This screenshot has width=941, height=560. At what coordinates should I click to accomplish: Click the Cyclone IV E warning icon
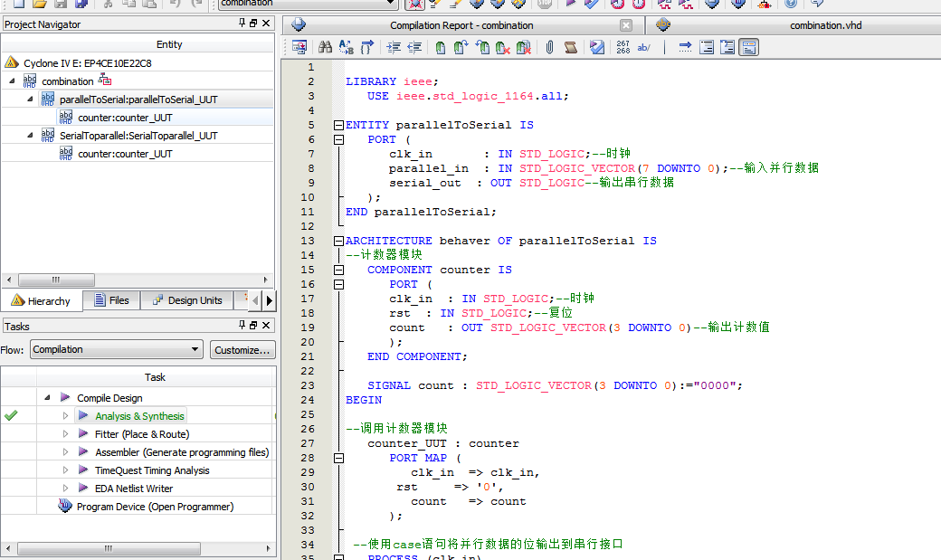pyautogui.click(x=12, y=62)
